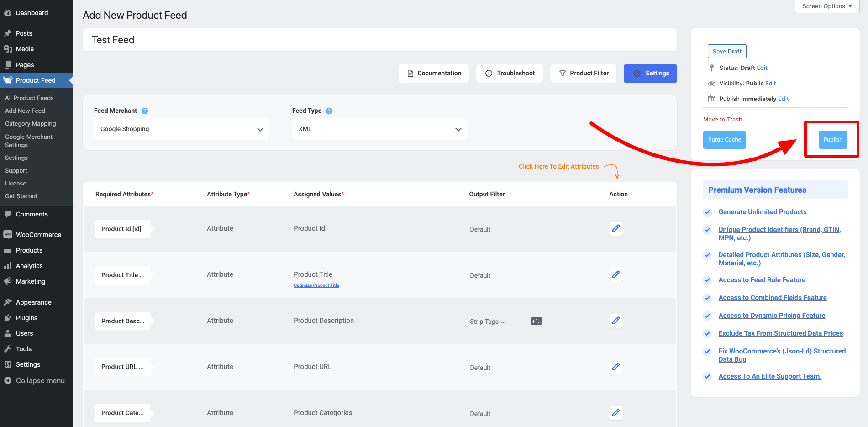Click the Feed Type help question icon
868x427 pixels.
point(329,111)
